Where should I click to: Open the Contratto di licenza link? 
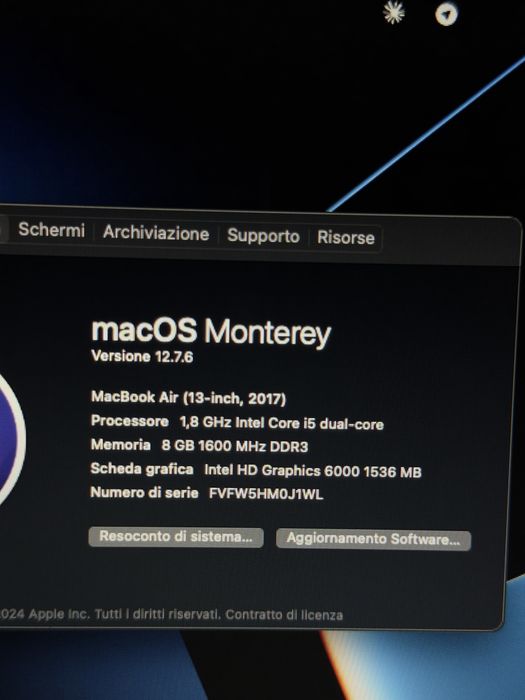pyautogui.click(x=284, y=615)
